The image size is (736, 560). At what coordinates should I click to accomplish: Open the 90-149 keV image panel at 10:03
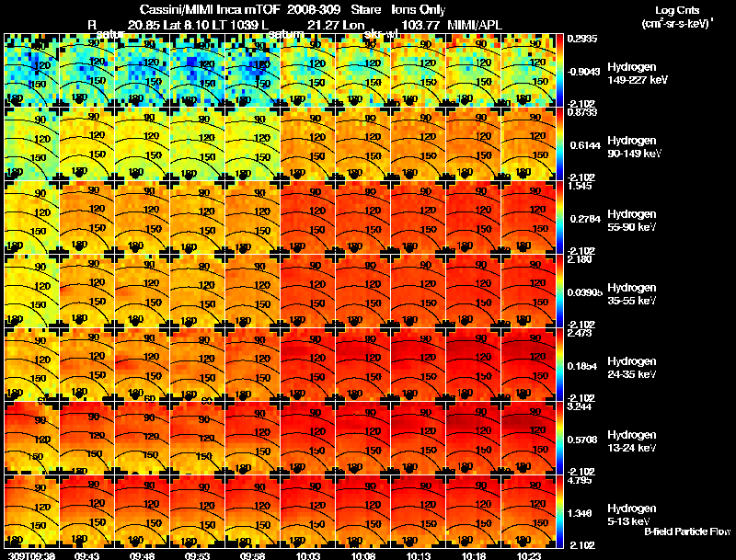pos(307,143)
